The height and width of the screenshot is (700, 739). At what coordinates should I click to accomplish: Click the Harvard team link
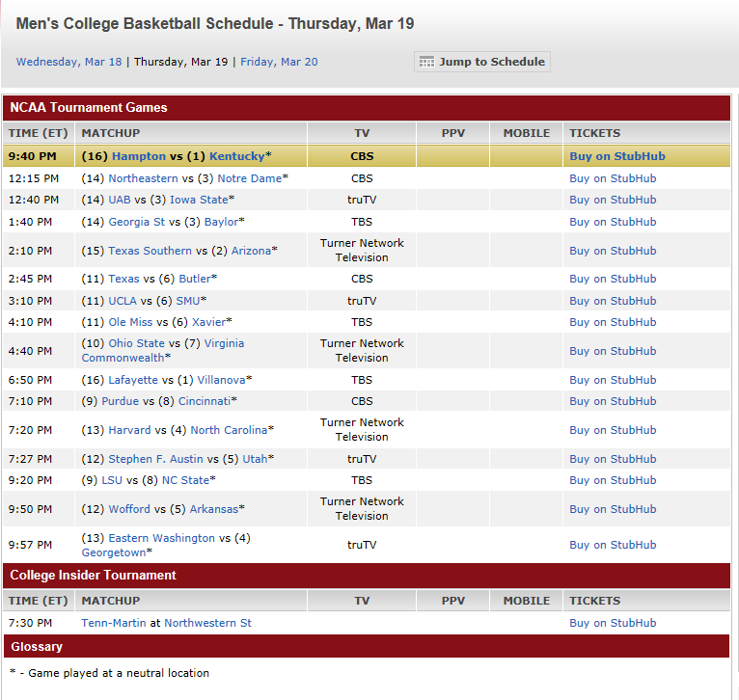(129, 430)
